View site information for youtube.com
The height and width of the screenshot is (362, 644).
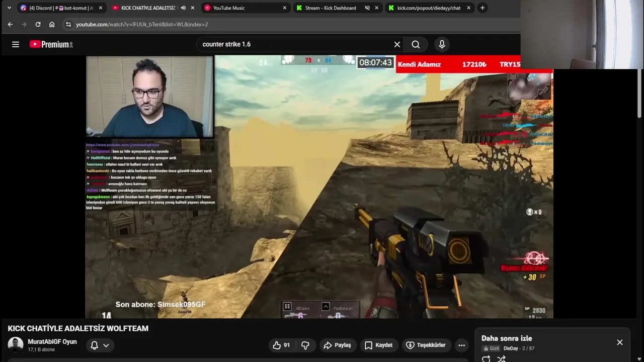(x=68, y=24)
